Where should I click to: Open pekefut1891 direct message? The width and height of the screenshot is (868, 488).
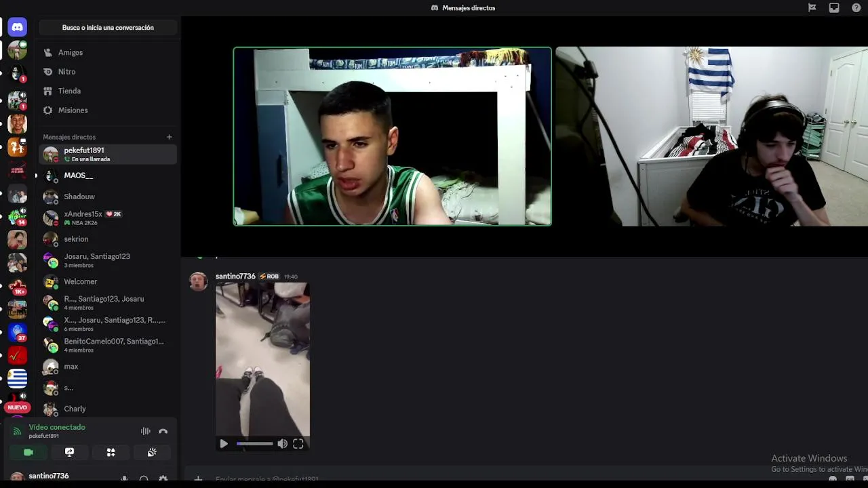coord(108,155)
